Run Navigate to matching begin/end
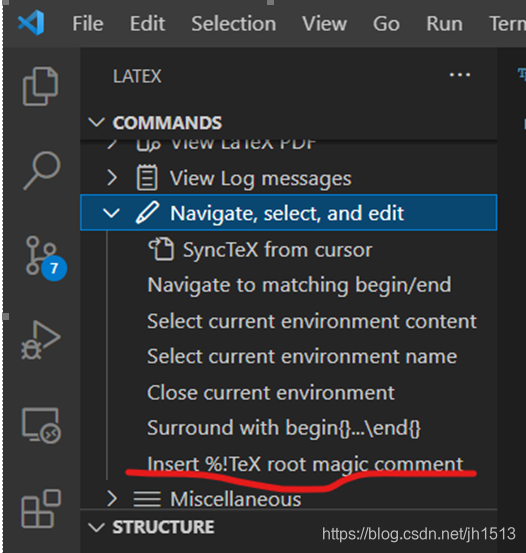The image size is (526, 553). [x=299, y=285]
